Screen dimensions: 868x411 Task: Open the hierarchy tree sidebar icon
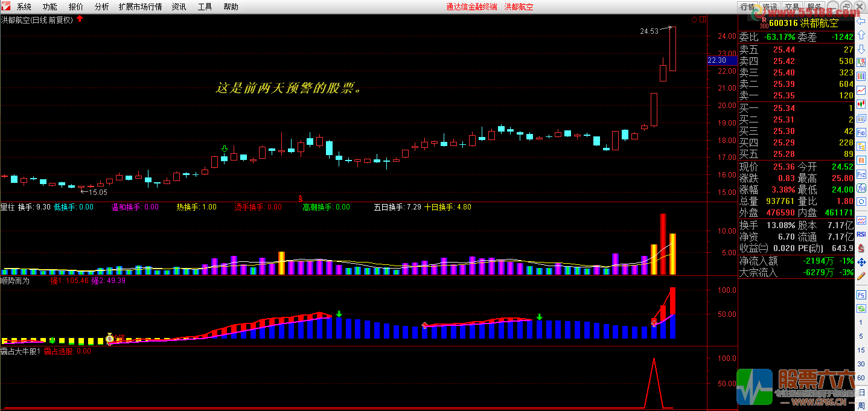tap(862, 145)
